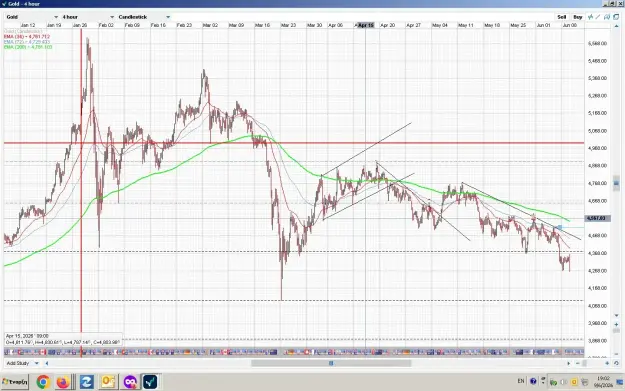Reset chart view with the refresh icon

616,363
